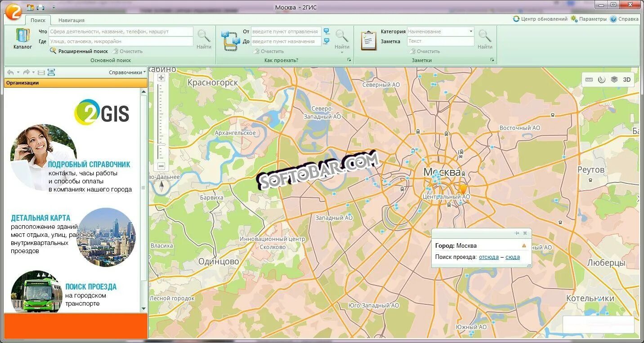
Task: Click the compass north indicator on map
Action: coord(162,187)
